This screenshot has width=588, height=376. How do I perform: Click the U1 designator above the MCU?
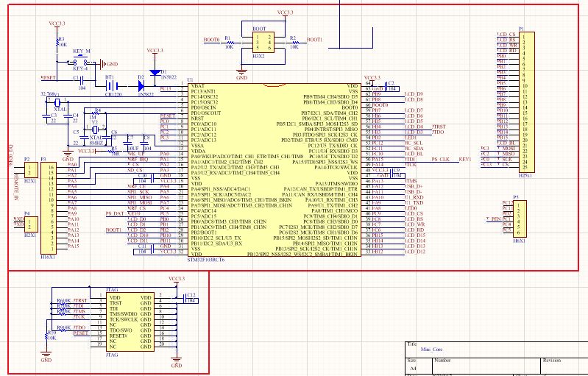190,80
